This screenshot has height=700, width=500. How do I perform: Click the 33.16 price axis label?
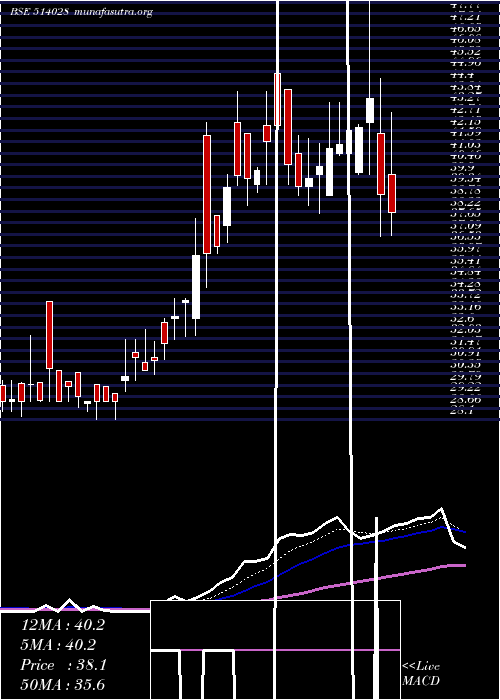tap(465, 307)
